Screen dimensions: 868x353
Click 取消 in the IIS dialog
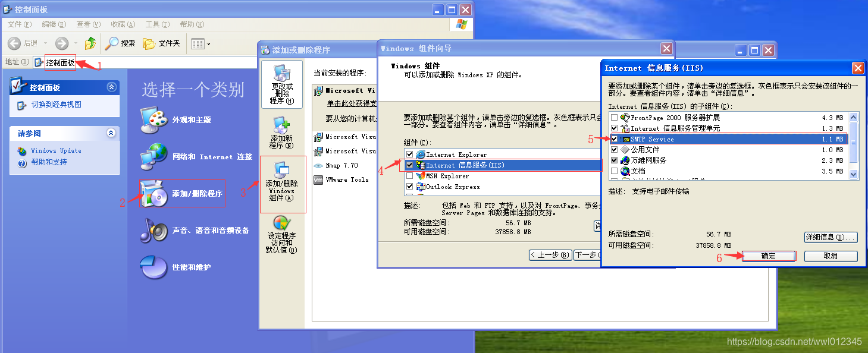[x=831, y=256]
